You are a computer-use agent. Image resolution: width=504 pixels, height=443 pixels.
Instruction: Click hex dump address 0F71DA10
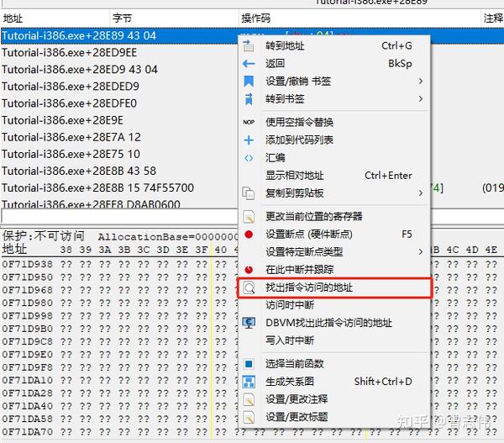click(28, 380)
